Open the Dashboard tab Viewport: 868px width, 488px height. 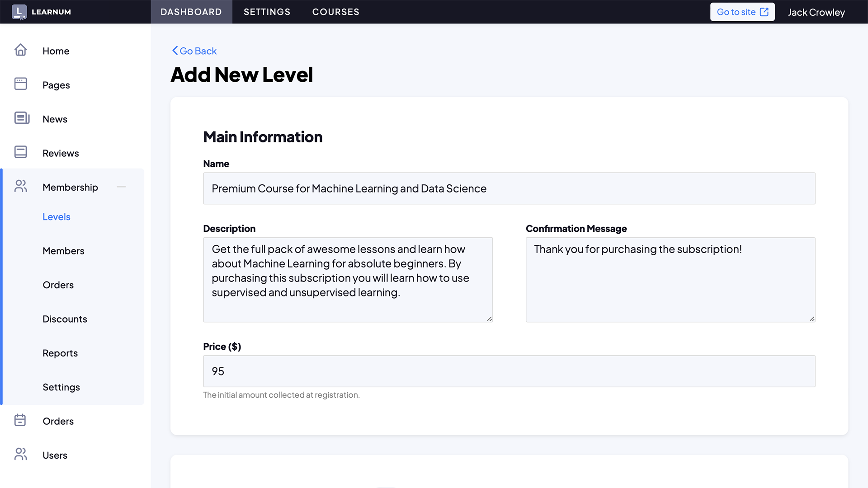pos(191,12)
